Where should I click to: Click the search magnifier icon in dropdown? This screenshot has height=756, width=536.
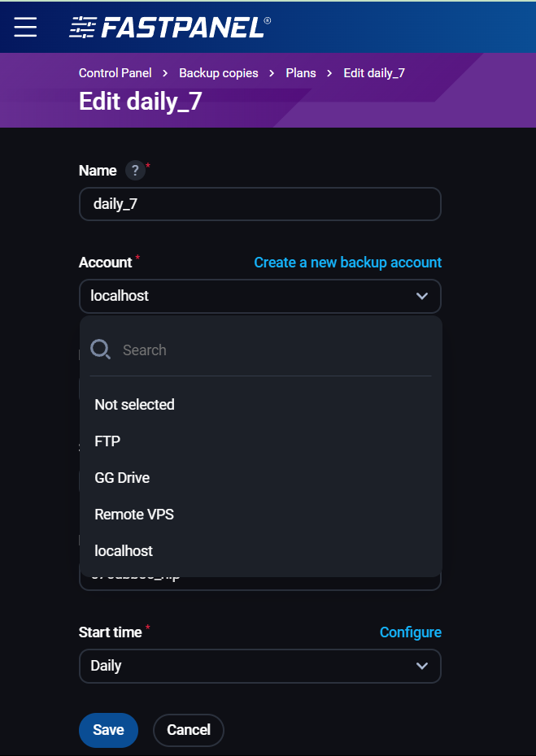coord(101,350)
